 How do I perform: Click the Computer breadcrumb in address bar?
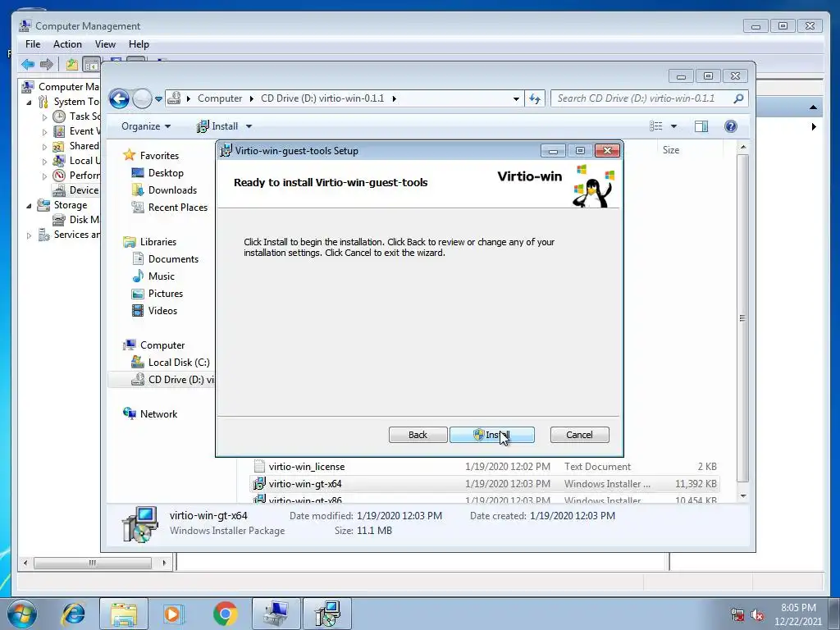(x=220, y=98)
